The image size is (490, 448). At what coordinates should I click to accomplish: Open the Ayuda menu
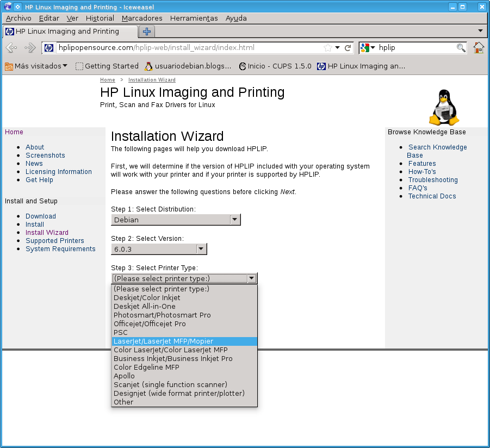236,18
